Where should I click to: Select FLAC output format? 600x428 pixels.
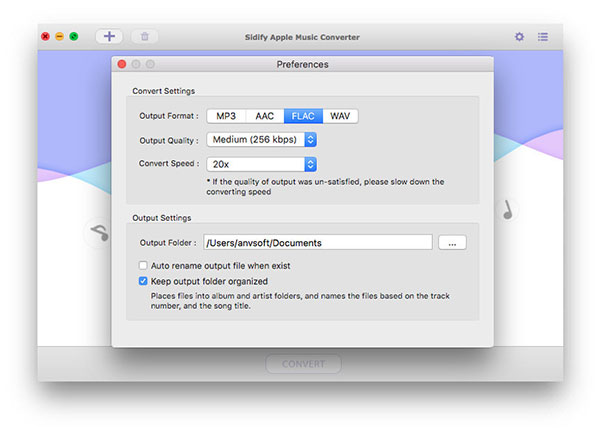[x=303, y=116]
